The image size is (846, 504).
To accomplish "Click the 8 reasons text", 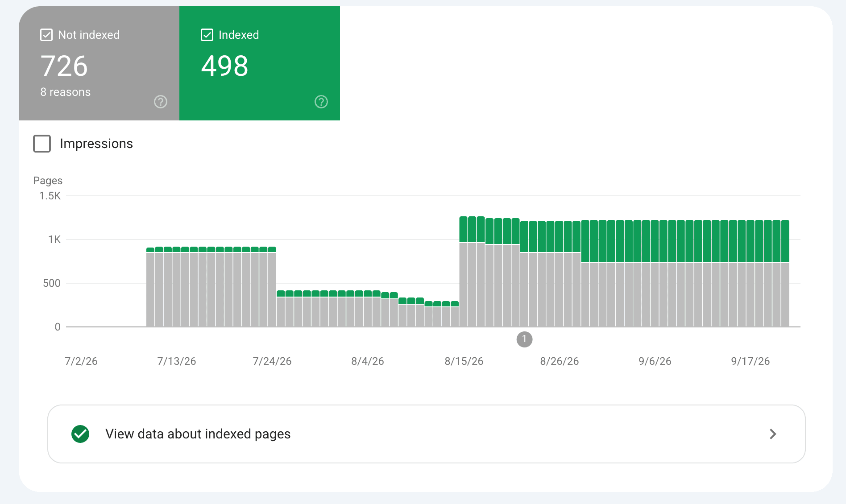I will (66, 92).
